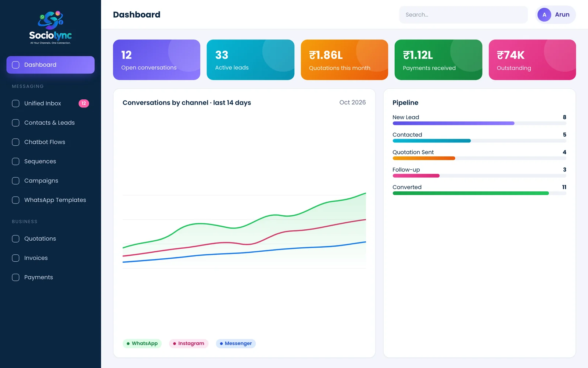Open WhatsApp Templates
The image size is (588, 368).
tap(50, 200)
